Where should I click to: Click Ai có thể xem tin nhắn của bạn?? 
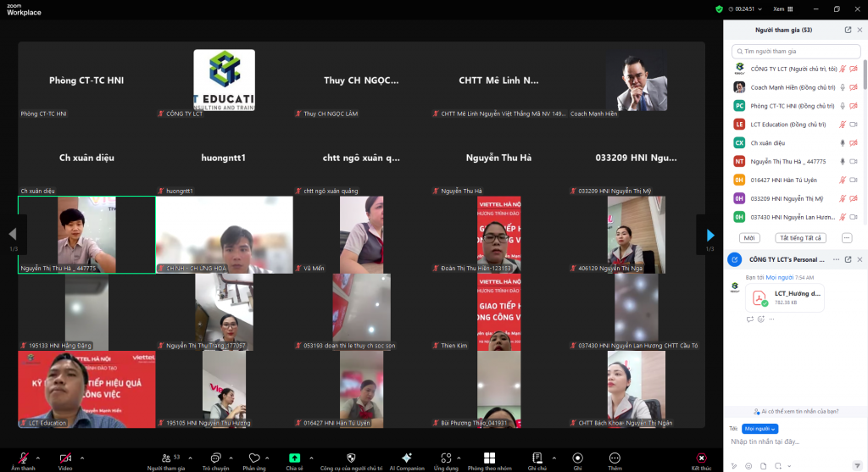coord(796,411)
